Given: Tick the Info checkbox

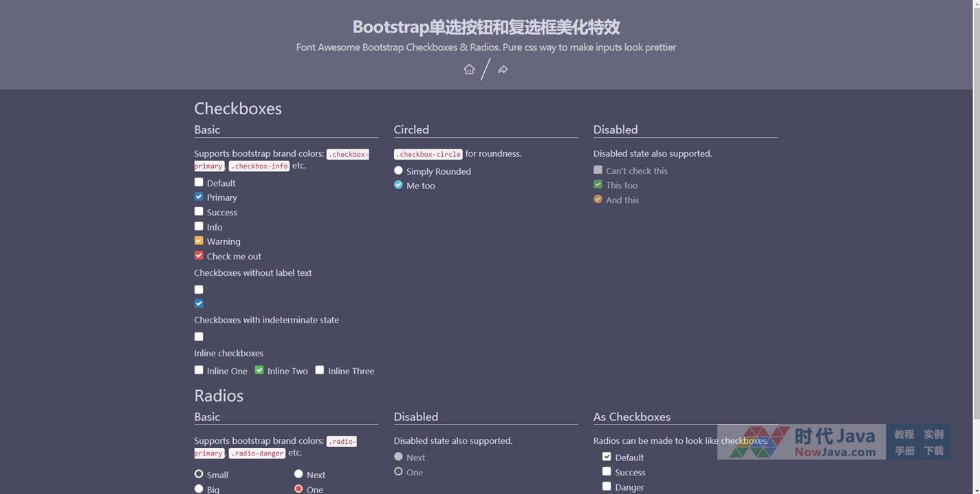Looking at the screenshot, I should point(199,226).
